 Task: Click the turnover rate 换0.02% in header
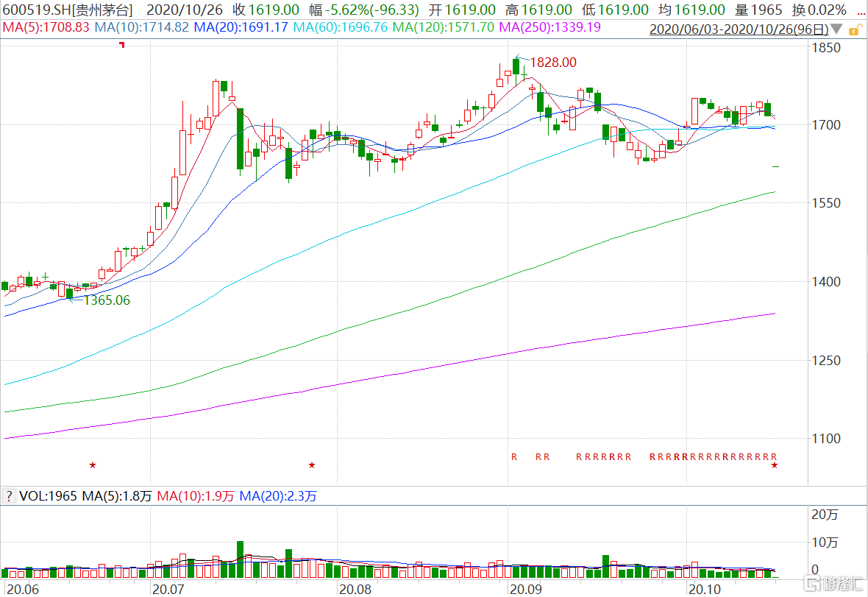pyautogui.click(x=819, y=10)
